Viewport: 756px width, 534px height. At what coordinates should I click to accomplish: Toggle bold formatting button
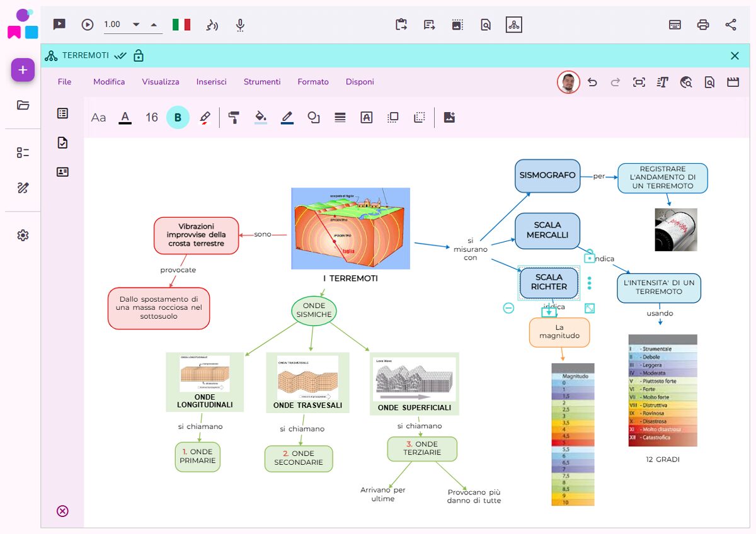178,117
